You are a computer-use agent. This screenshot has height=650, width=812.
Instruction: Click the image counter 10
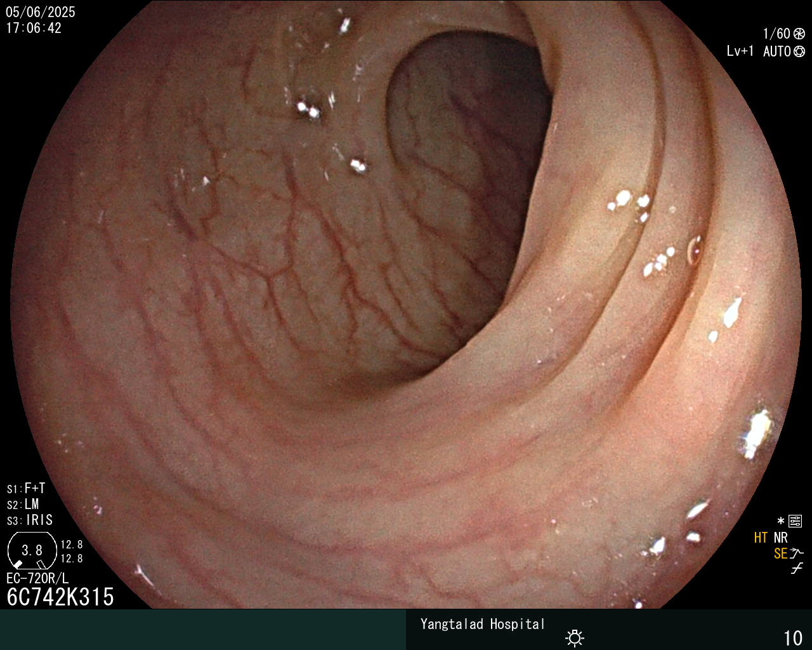click(793, 637)
